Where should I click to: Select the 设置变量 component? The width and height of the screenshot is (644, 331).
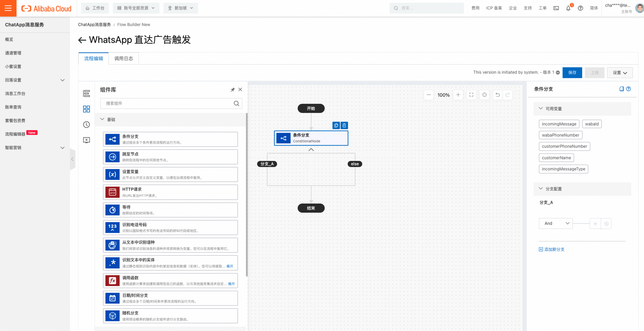point(170,174)
